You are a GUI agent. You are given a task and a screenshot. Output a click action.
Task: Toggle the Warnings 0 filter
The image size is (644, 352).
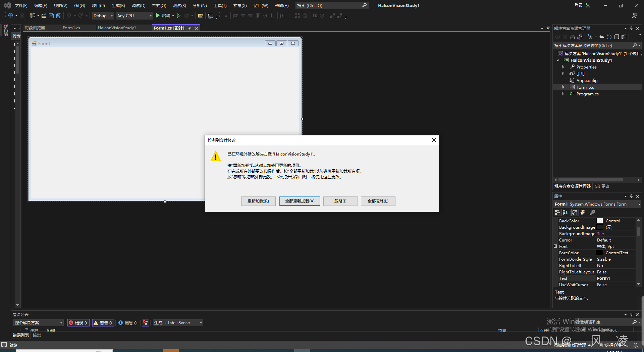coord(103,323)
